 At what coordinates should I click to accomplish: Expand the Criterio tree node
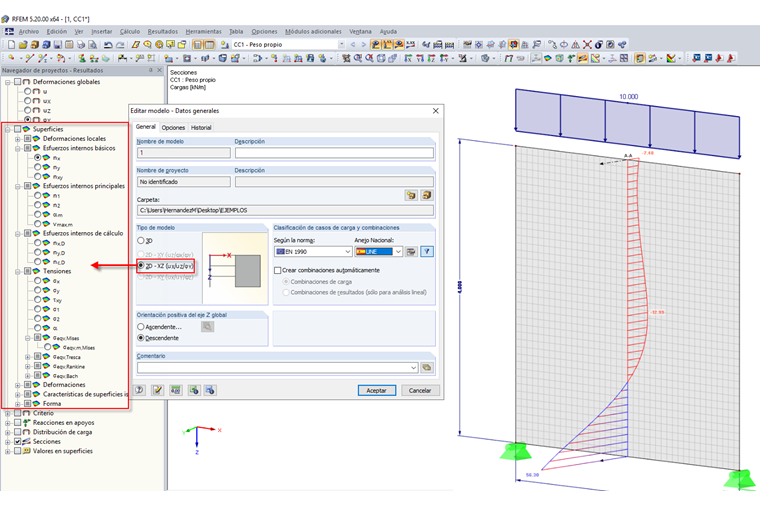tap(8, 413)
